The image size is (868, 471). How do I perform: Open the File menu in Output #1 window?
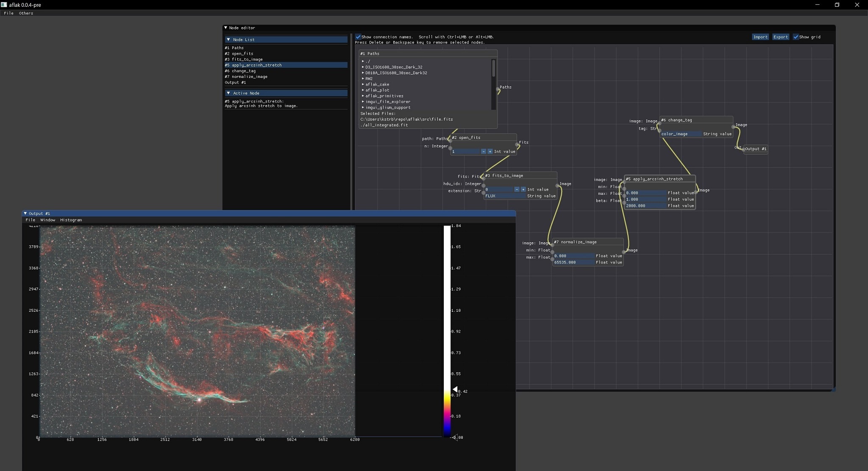click(31, 220)
